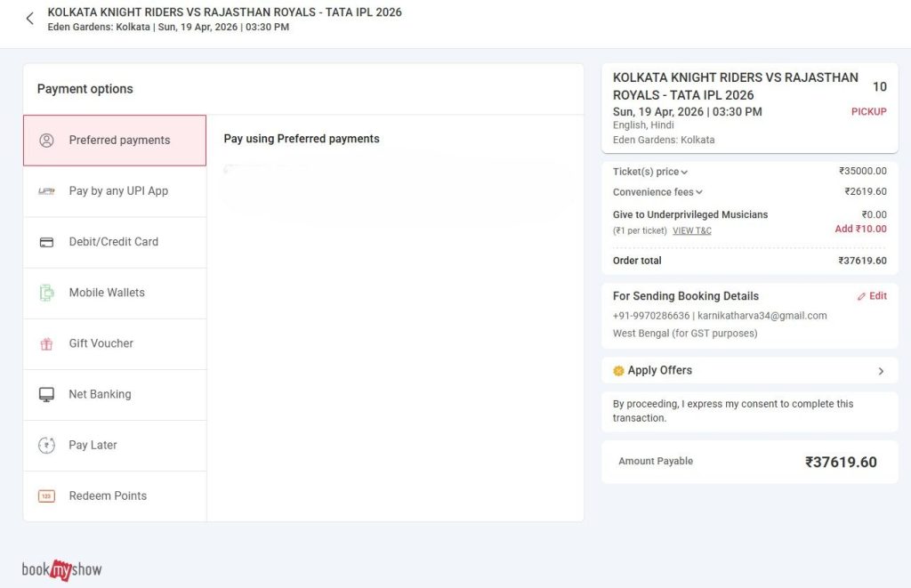Image resolution: width=911 pixels, height=588 pixels.
Task: Click the registered email address
Action: (x=762, y=315)
